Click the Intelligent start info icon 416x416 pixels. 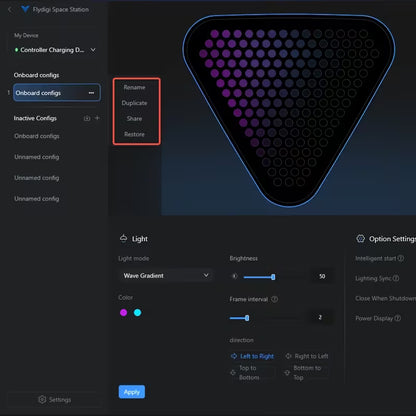[x=401, y=258]
